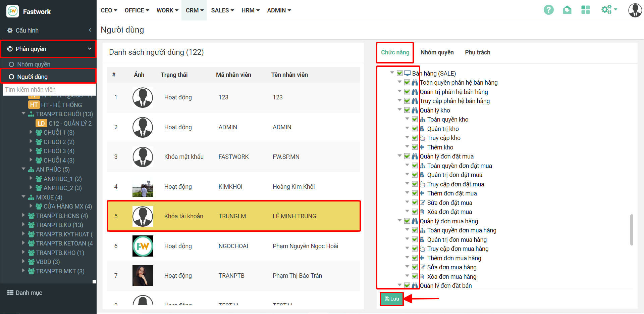Collapse the Bán hàng (SALE) tree node
Screen dimensions: 644x314
pyautogui.click(x=392, y=73)
